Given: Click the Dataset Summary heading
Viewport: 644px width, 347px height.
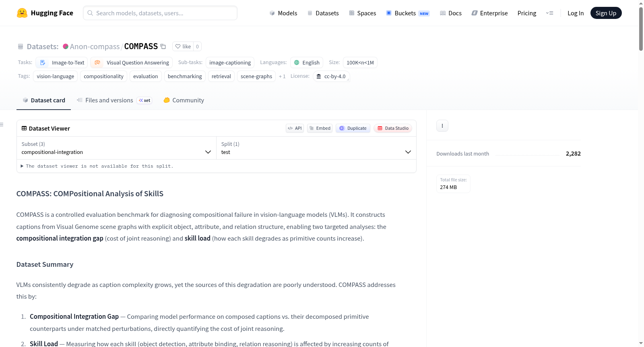Looking at the screenshot, I should 45,264.
